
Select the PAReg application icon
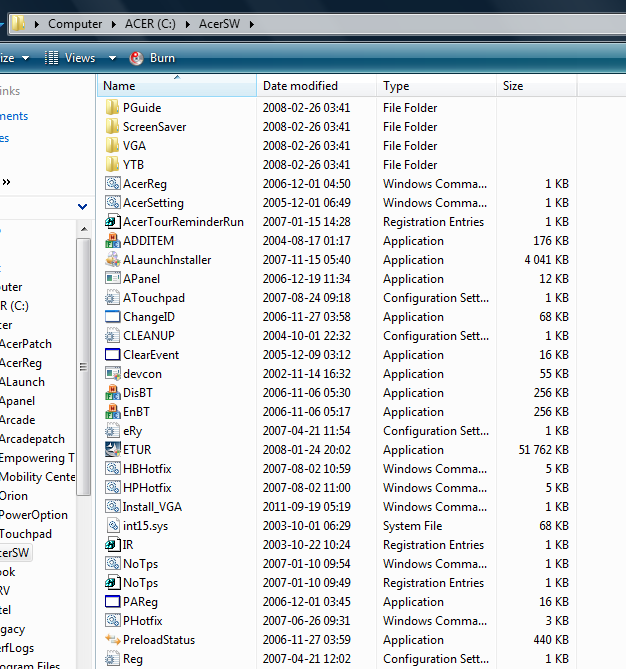click(113, 602)
